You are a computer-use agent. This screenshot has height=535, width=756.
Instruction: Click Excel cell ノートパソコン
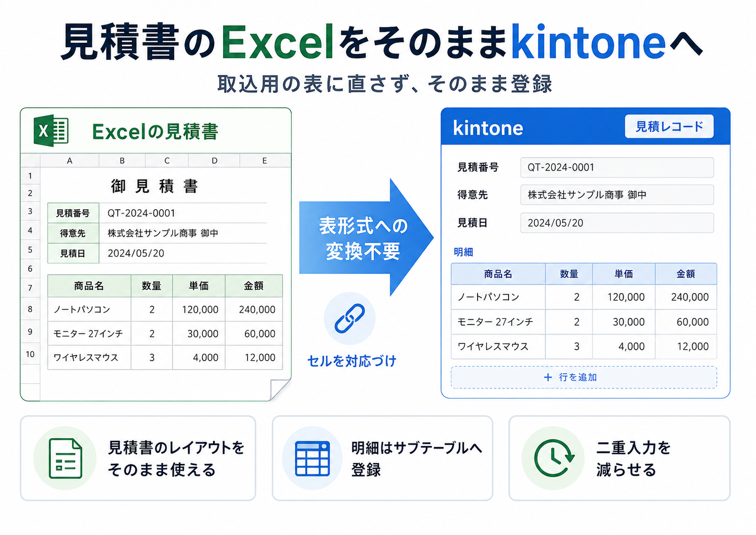click(89, 309)
